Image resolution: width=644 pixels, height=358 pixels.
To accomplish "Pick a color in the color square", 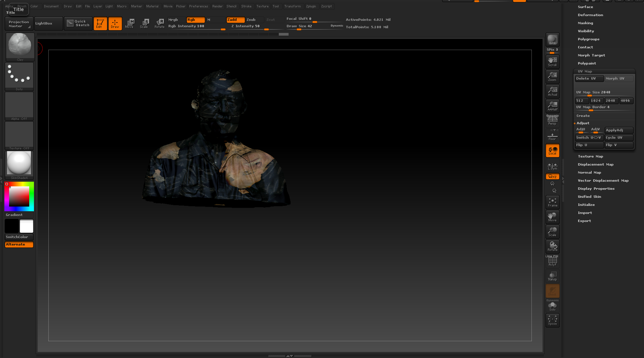I will pyautogui.click(x=19, y=196).
